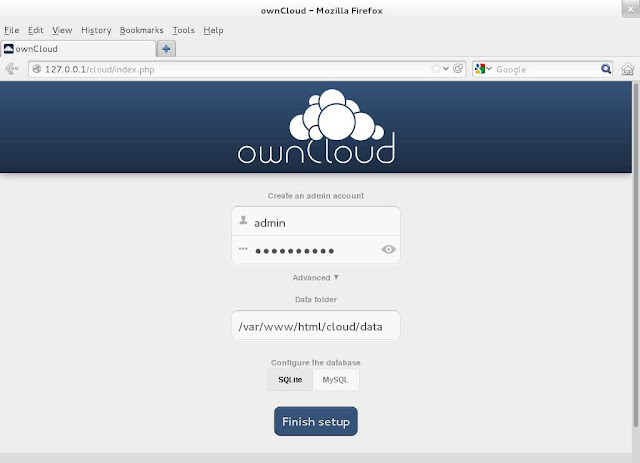Click the 'Data folder' label
Screen dimensions: 640x463
(316, 300)
